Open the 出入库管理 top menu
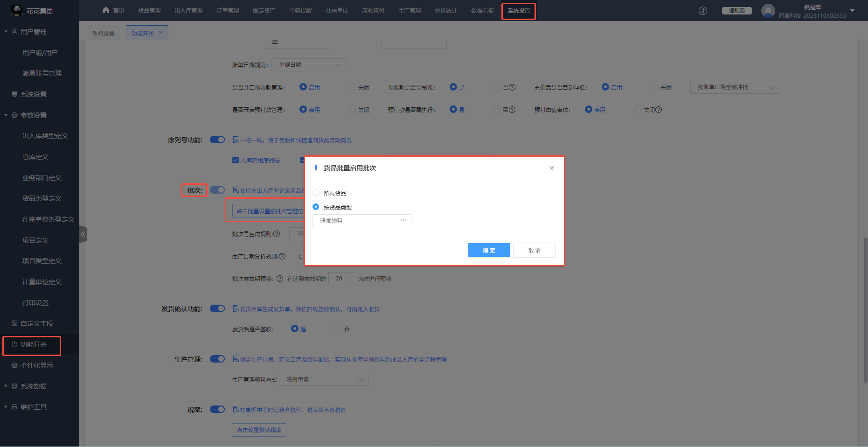 point(188,11)
